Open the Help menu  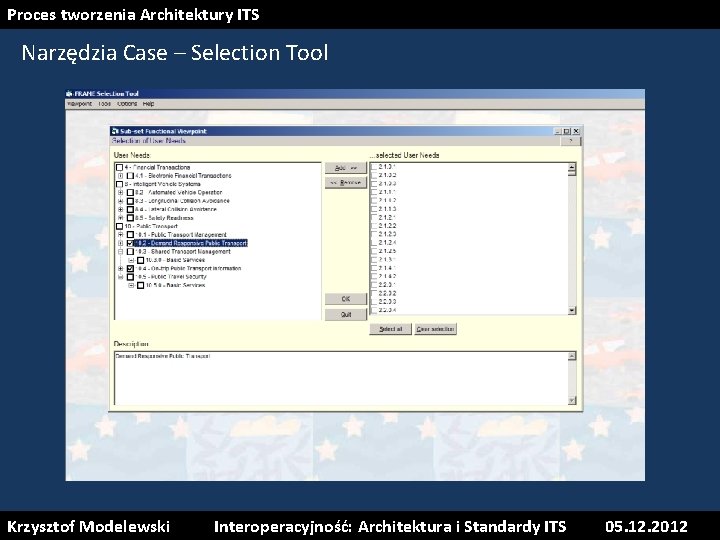148,104
